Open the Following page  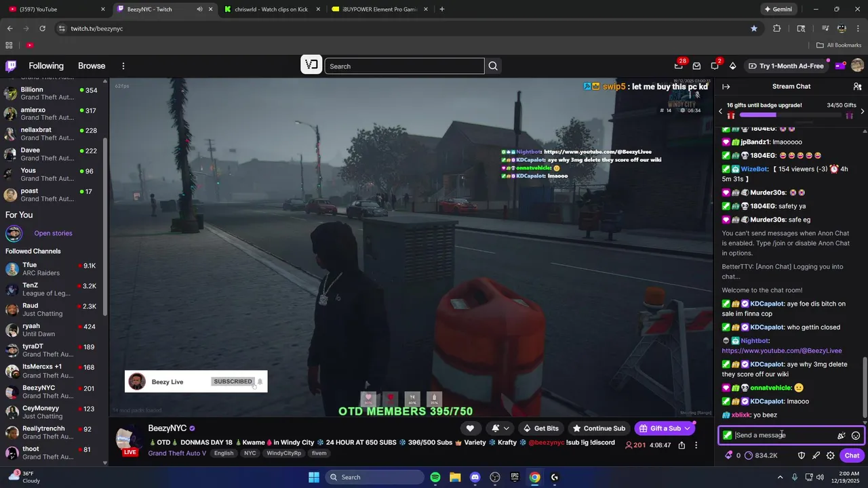tap(46, 66)
